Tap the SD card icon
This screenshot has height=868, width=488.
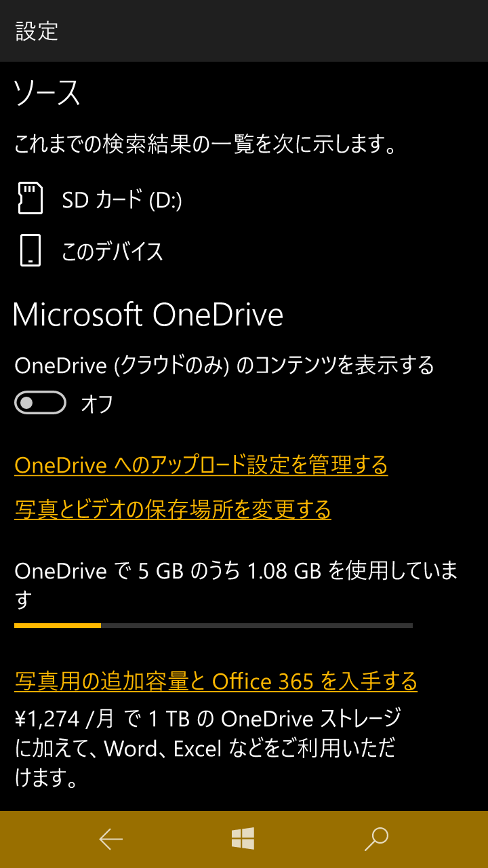tap(30, 198)
